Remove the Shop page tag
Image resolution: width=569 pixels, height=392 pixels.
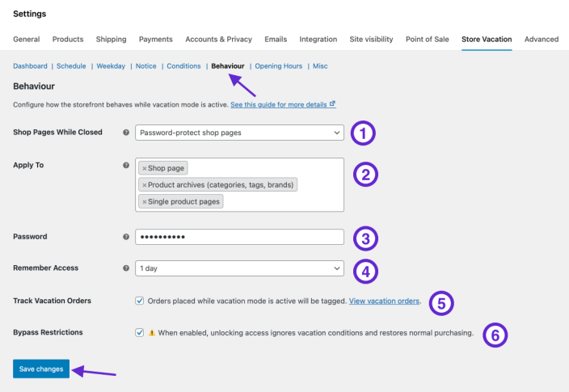coord(145,168)
